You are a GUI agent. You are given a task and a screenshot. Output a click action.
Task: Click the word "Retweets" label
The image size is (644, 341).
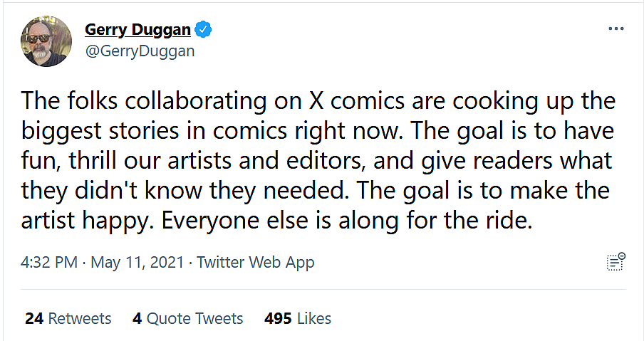[x=80, y=318]
